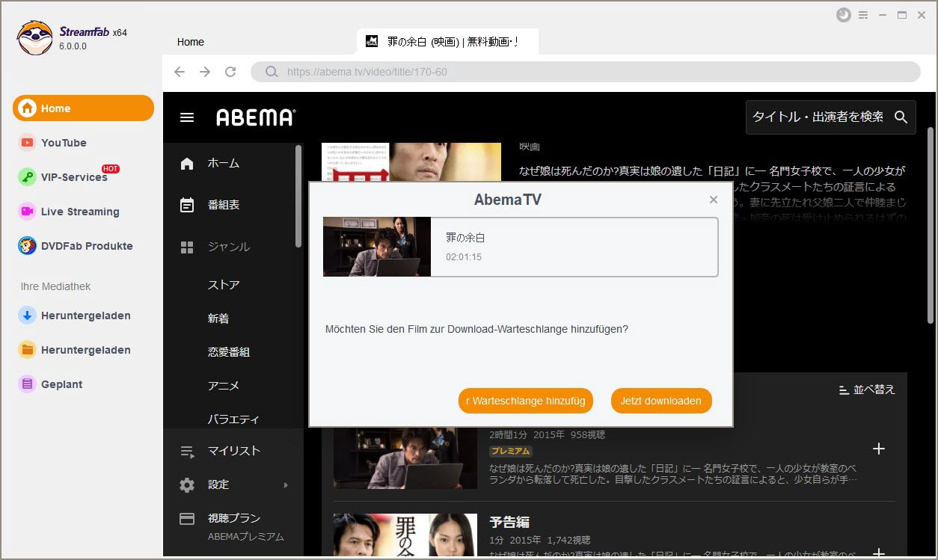Image resolution: width=938 pixels, height=560 pixels.
Task: Open the 新着 genre
Action: [x=218, y=319]
